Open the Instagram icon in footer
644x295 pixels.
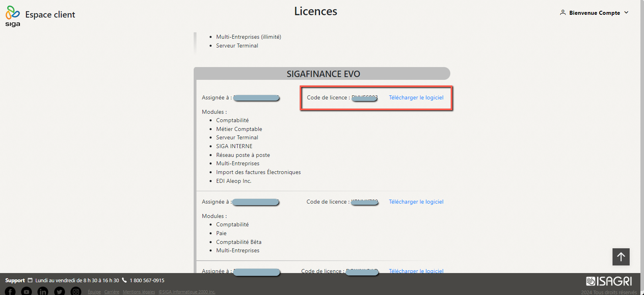[x=76, y=291]
